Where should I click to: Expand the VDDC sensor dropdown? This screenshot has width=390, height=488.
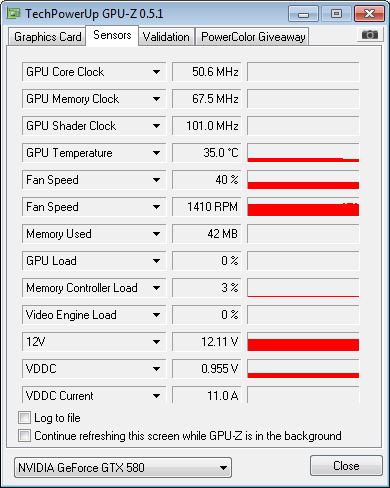[156, 369]
